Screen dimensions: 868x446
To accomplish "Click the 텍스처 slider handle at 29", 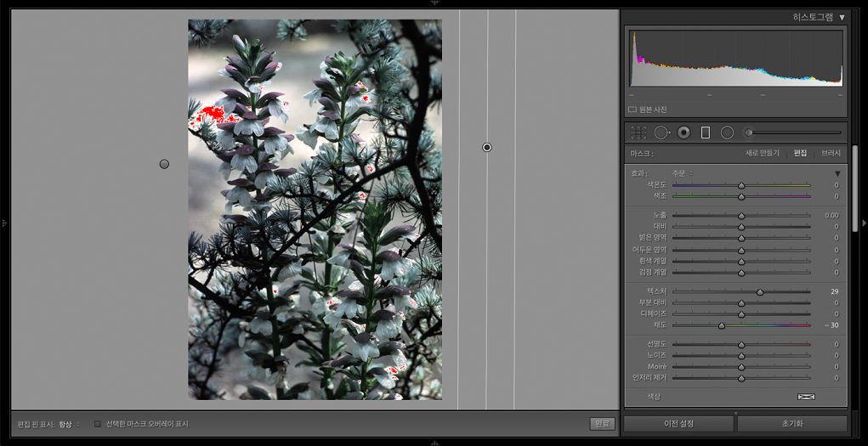I will coord(760,291).
